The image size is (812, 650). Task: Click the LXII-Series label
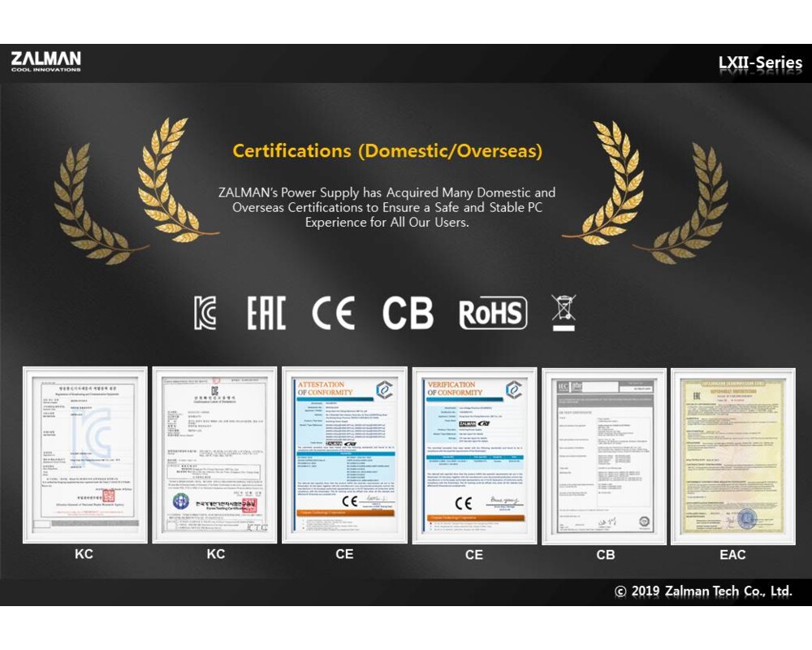[x=759, y=63]
